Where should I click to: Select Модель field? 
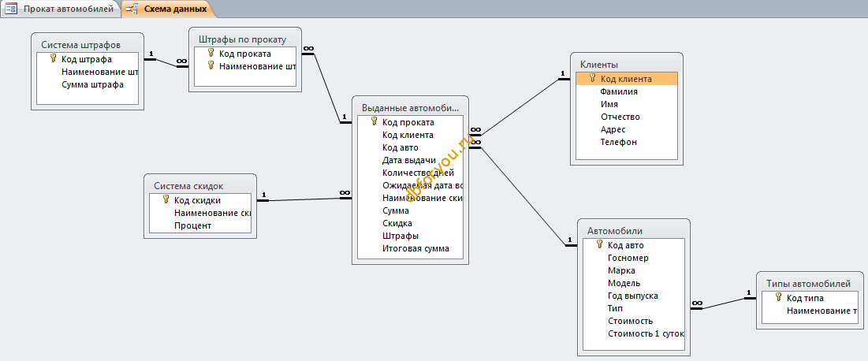(x=634, y=284)
